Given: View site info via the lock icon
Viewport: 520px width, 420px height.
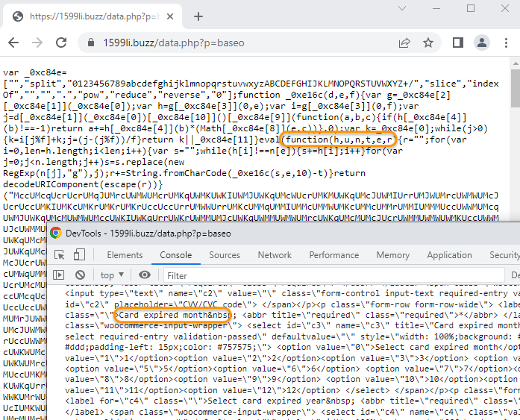Looking at the screenshot, I should point(91,43).
